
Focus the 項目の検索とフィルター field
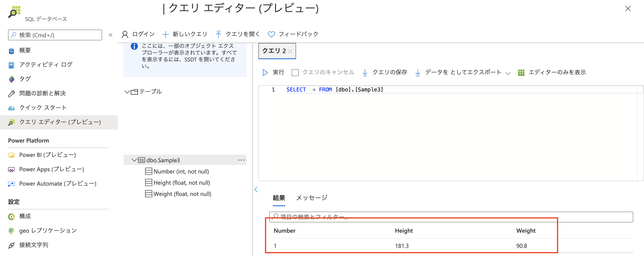[451, 217]
